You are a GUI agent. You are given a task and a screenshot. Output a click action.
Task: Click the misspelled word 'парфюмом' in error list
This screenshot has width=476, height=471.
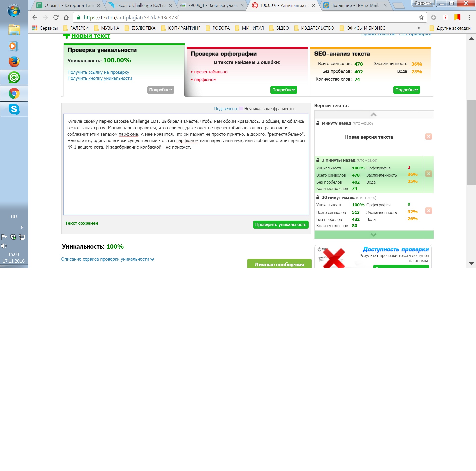[205, 80]
